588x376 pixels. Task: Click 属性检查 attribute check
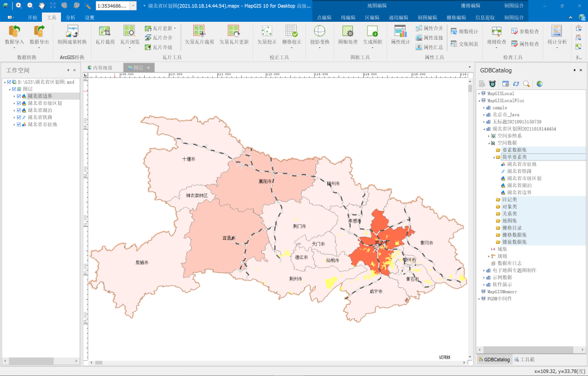[x=525, y=44]
